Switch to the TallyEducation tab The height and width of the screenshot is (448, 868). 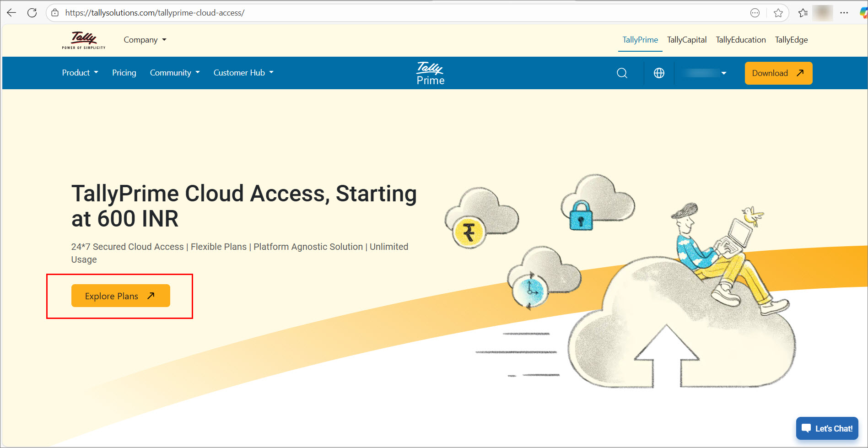pos(740,40)
